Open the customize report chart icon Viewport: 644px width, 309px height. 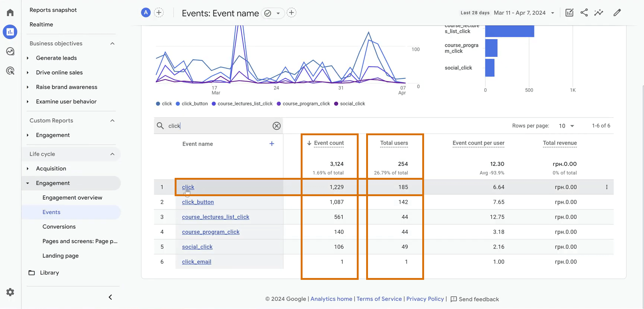pyautogui.click(x=569, y=13)
